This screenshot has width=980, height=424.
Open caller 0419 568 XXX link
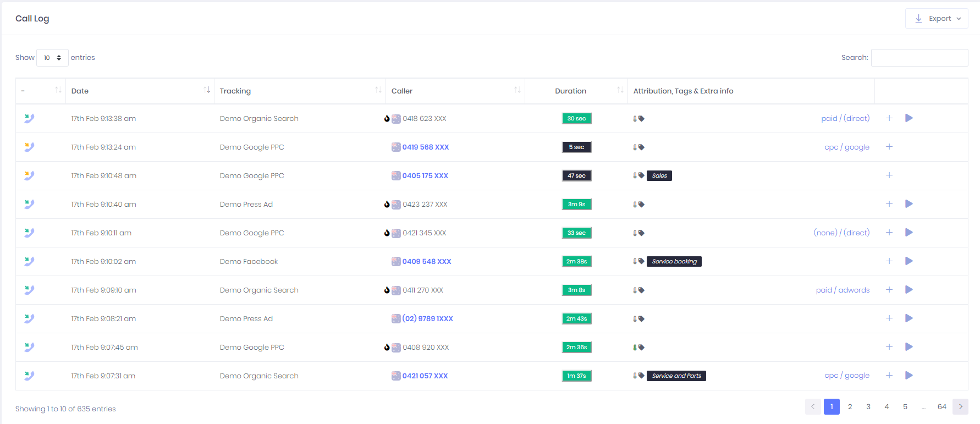(x=426, y=147)
